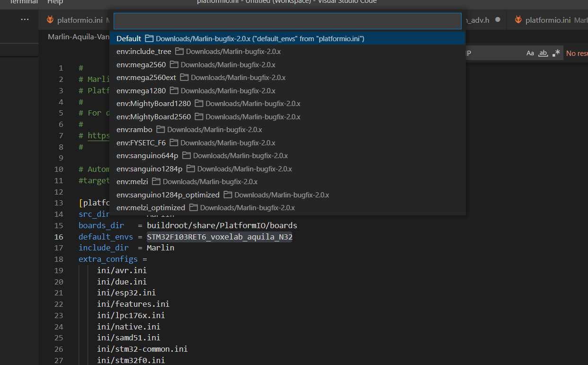Click ini/esp32.ini line in editor

[x=126, y=293]
